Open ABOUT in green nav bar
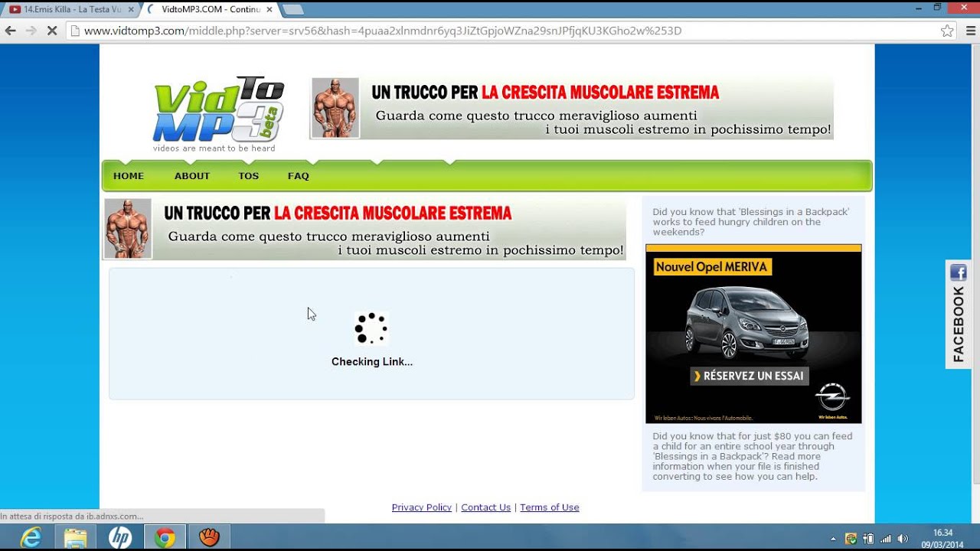The width and height of the screenshot is (980, 551). [x=192, y=176]
